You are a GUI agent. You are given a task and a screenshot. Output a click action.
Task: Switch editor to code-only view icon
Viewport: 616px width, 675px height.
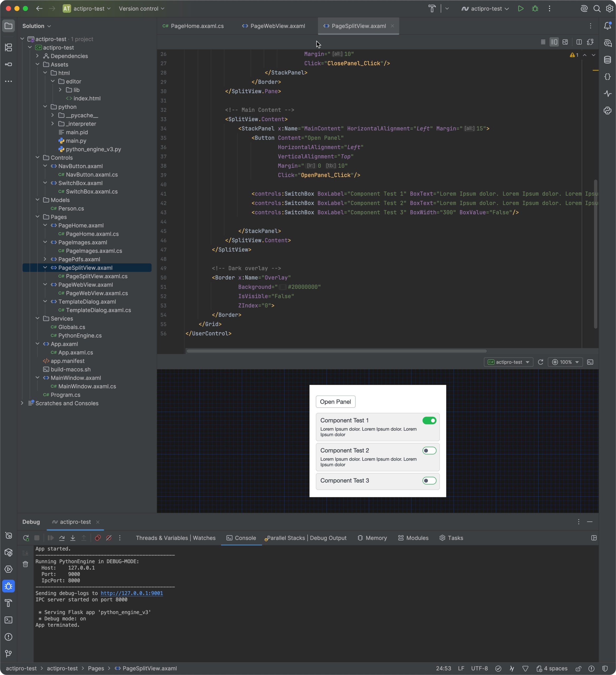543,42
